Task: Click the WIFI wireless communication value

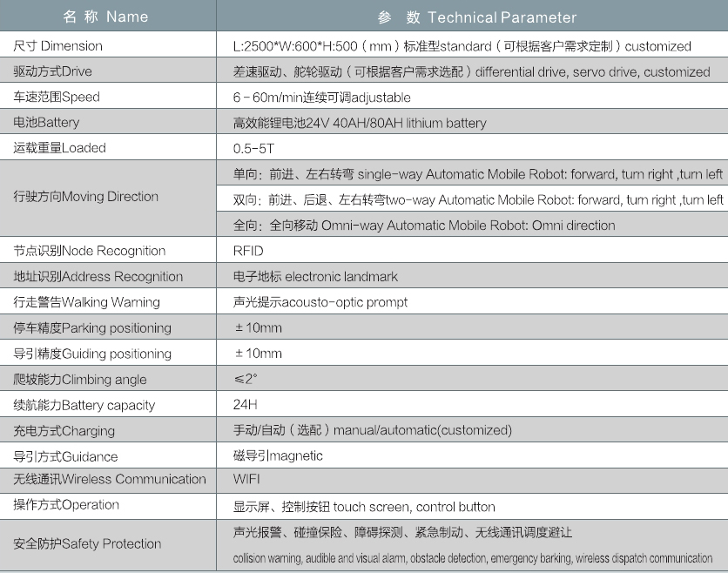Action: [x=246, y=479]
